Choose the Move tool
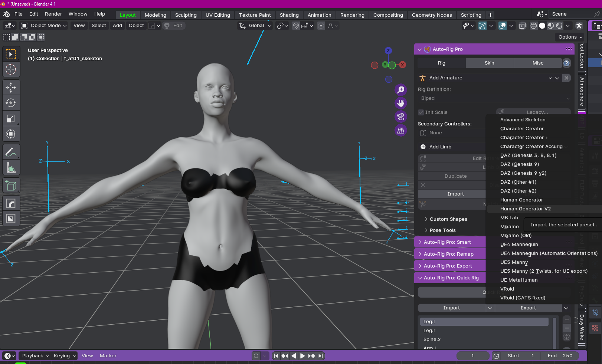This screenshot has height=364, width=602. pyautogui.click(x=11, y=88)
